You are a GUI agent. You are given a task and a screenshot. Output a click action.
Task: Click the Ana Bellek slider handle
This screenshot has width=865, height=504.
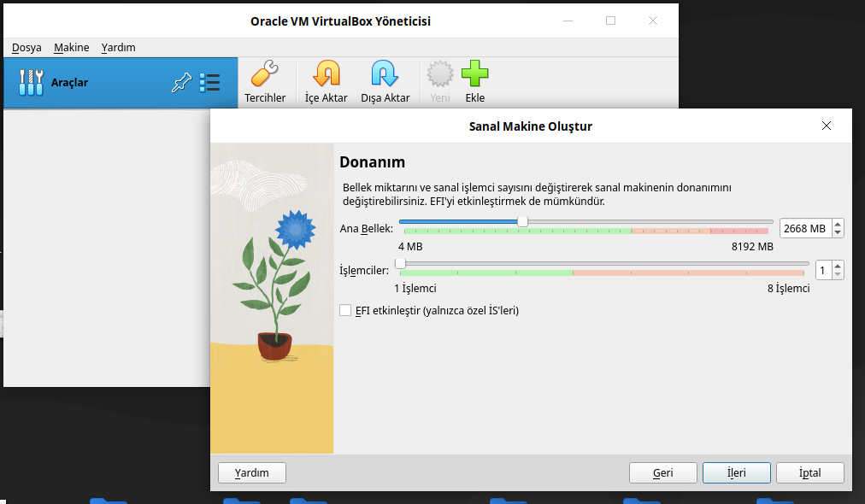522,222
